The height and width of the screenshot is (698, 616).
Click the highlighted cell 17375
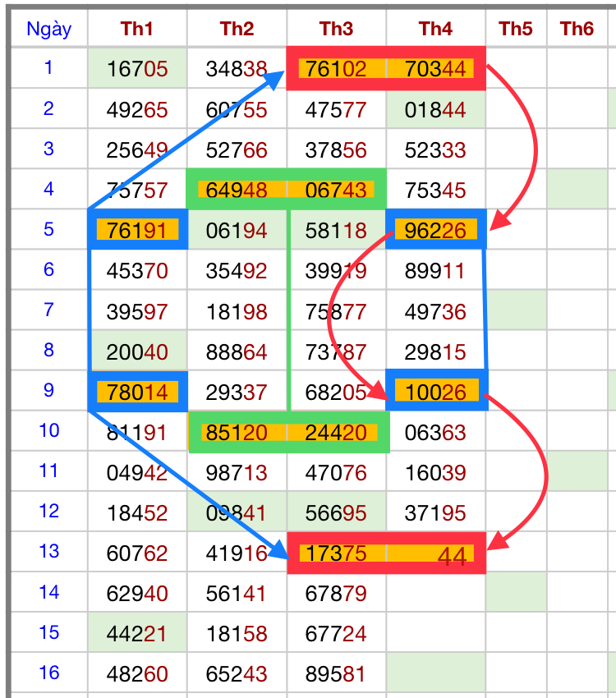(336, 553)
